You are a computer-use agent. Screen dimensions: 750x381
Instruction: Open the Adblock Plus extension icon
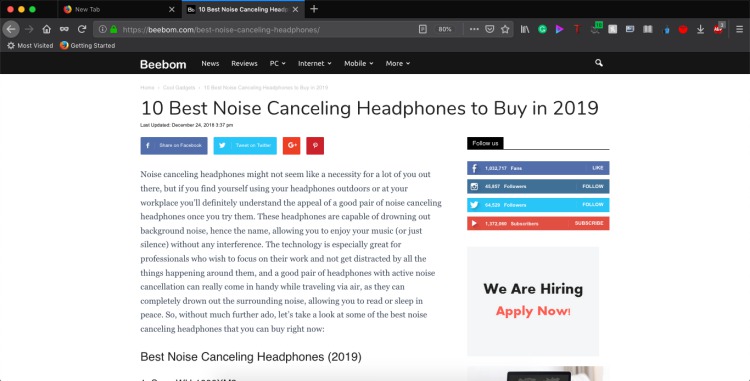pos(718,28)
